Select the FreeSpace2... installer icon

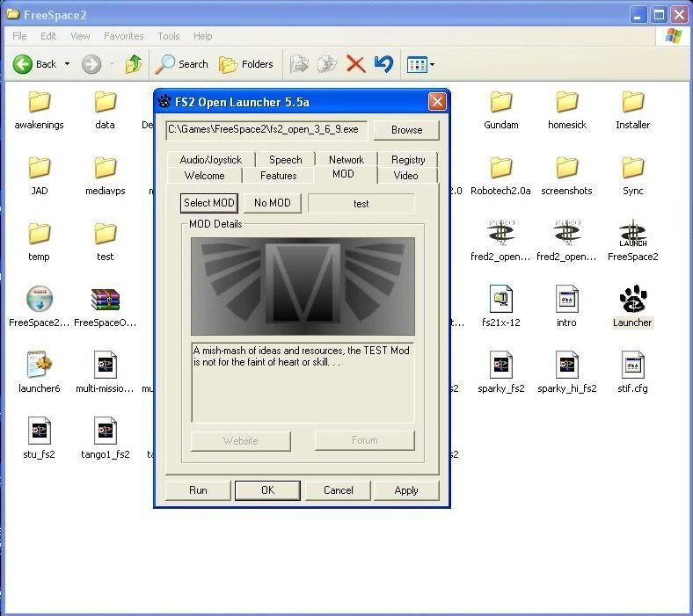pyautogui.click(x=39, y=299)
